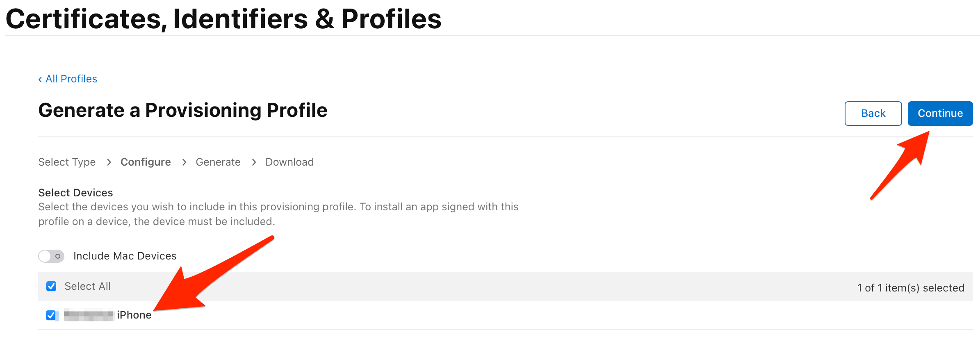Click the chevron after the Generate step
Viewport: 980px width, 346px height.
coord(254,162)
